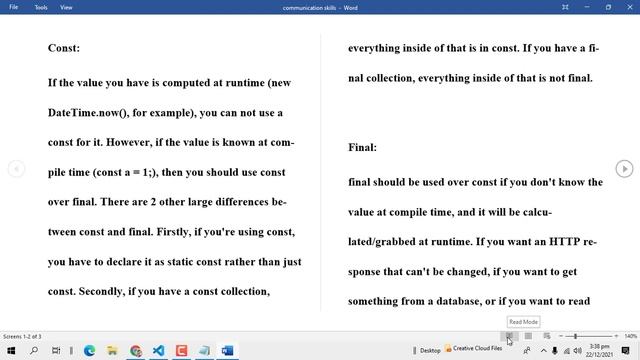The image size is (640, 360).
Task: Click the line starting 'something from a database'
Action: pos(469,301)
